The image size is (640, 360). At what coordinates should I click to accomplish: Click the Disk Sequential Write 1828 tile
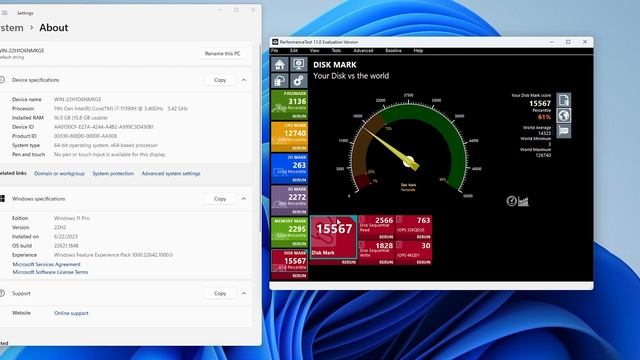pos(376,250)
